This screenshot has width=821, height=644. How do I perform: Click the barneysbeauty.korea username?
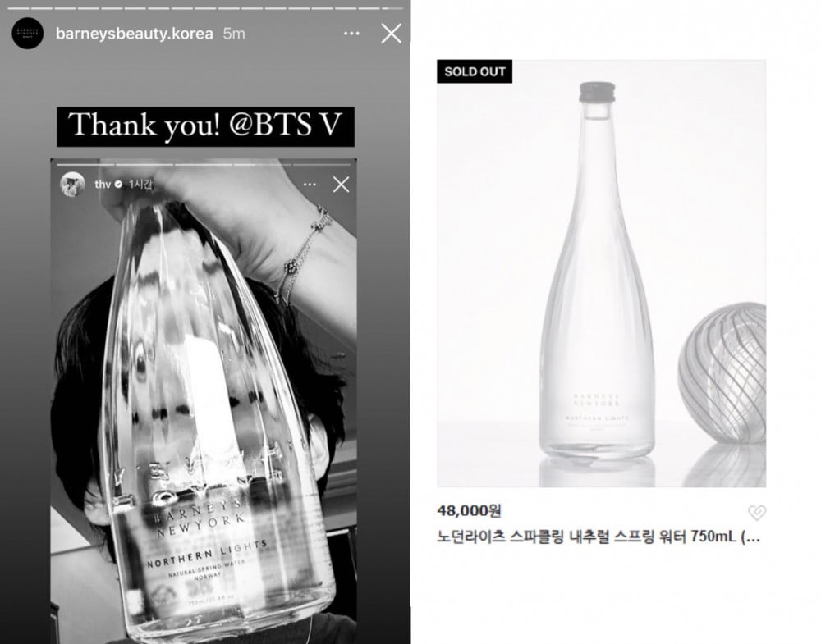point(135,34)
